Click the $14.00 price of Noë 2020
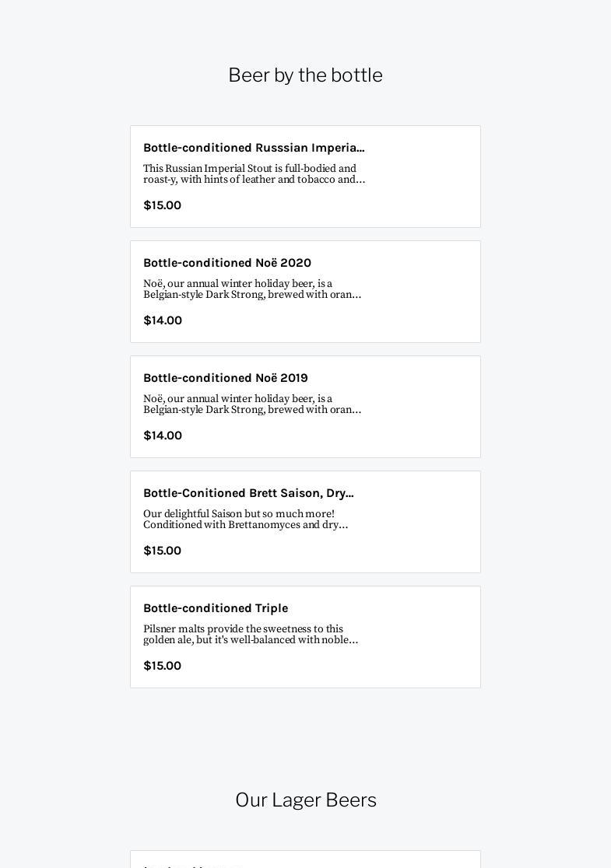 [163, 320]
